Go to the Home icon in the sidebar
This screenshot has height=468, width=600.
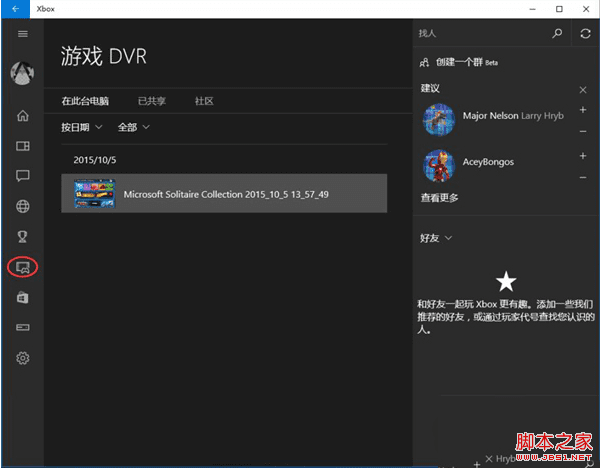23,115
